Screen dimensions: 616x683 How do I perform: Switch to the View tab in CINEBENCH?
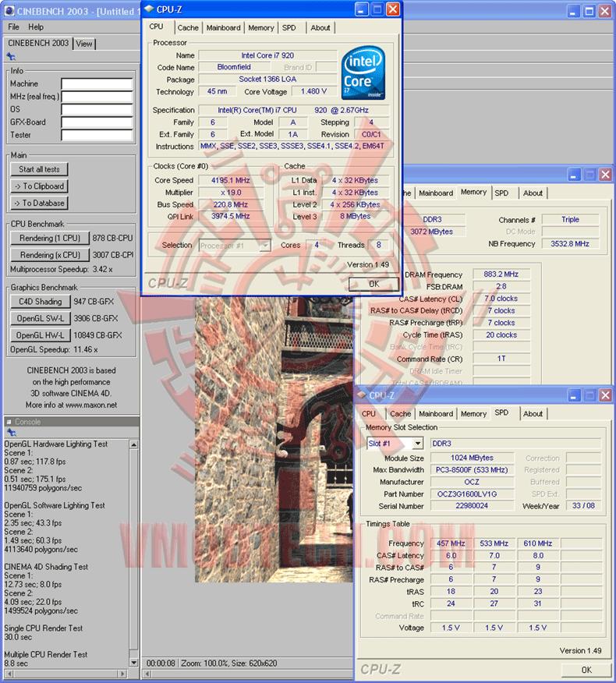tap(84, 44)
